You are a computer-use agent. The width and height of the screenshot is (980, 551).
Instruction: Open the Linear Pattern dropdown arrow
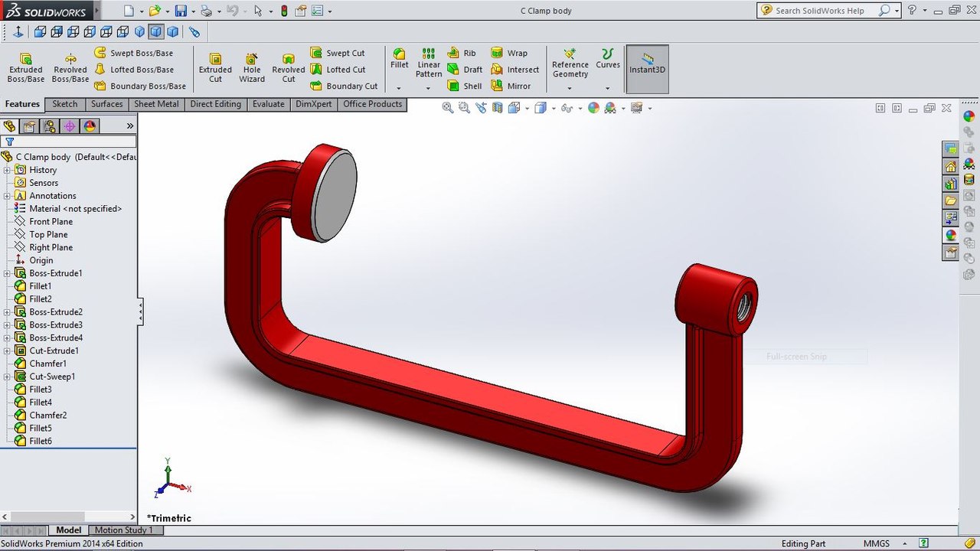[x=429, y=88]
